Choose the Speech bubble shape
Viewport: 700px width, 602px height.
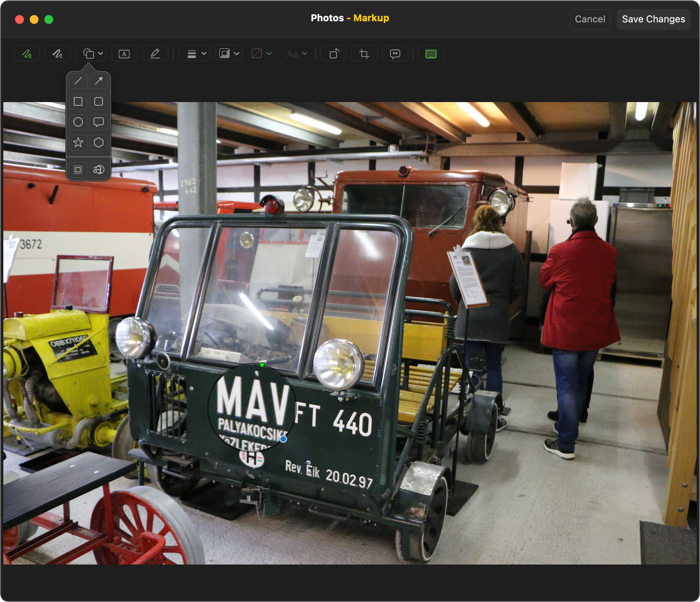(99, 122)
